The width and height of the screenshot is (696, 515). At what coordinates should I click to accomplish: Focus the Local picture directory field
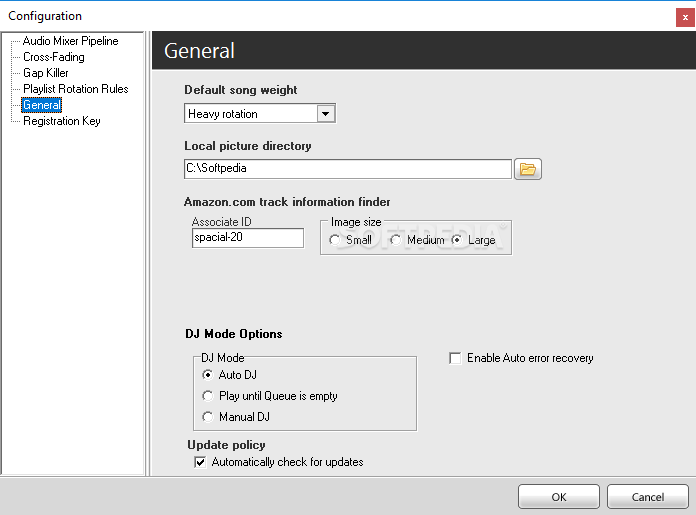[x=348, y=169]
